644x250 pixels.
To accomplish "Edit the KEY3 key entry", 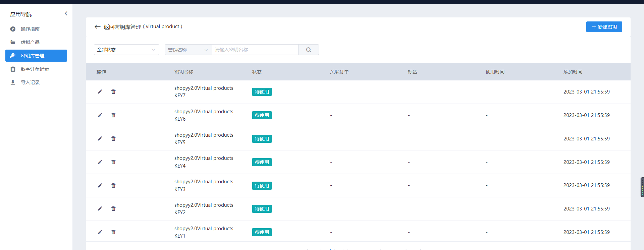I will 100,185.
